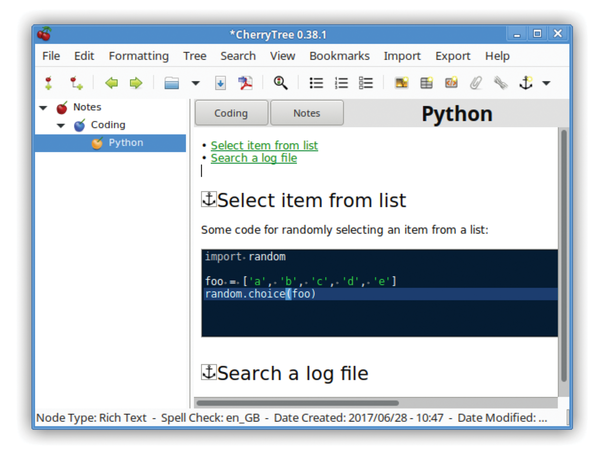Open the Export menu
Image resolution: width=600 pixels, height=455 pixels.
(x=453, y=56)
